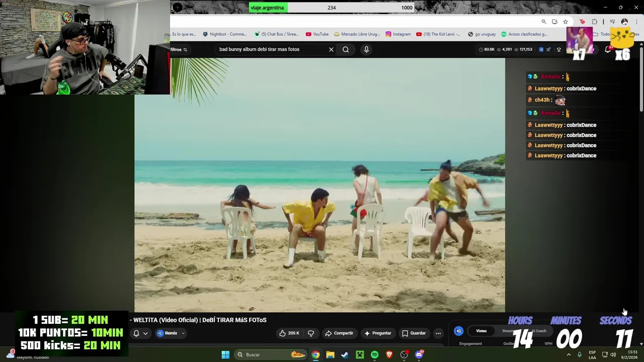Start voice search with the microphone icon

[366, 49]
